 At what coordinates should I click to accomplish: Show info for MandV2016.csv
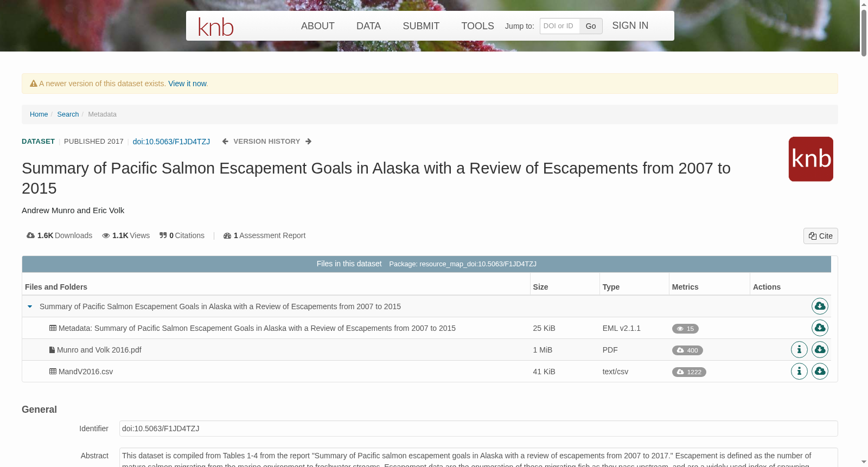click(799, 372)
